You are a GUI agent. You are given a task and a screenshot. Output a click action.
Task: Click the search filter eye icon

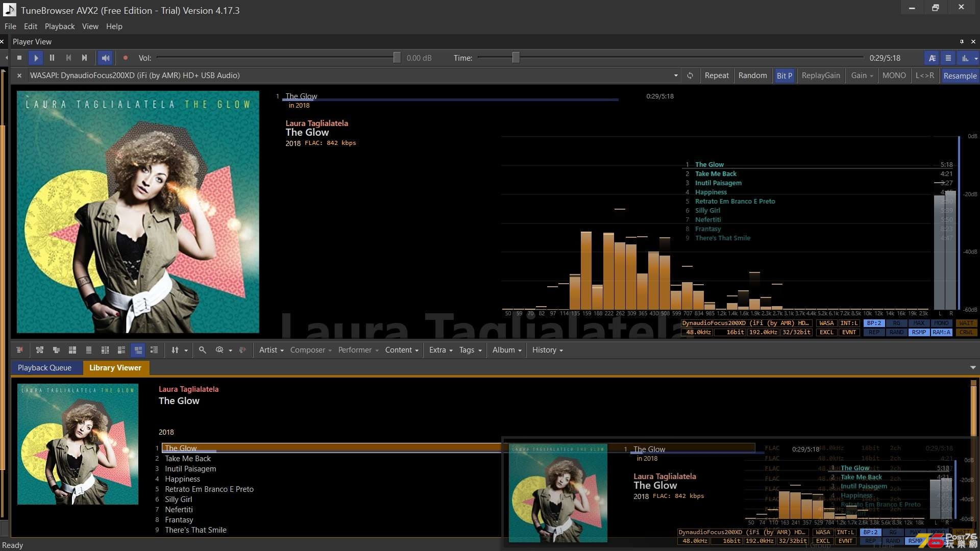(219, 350)
